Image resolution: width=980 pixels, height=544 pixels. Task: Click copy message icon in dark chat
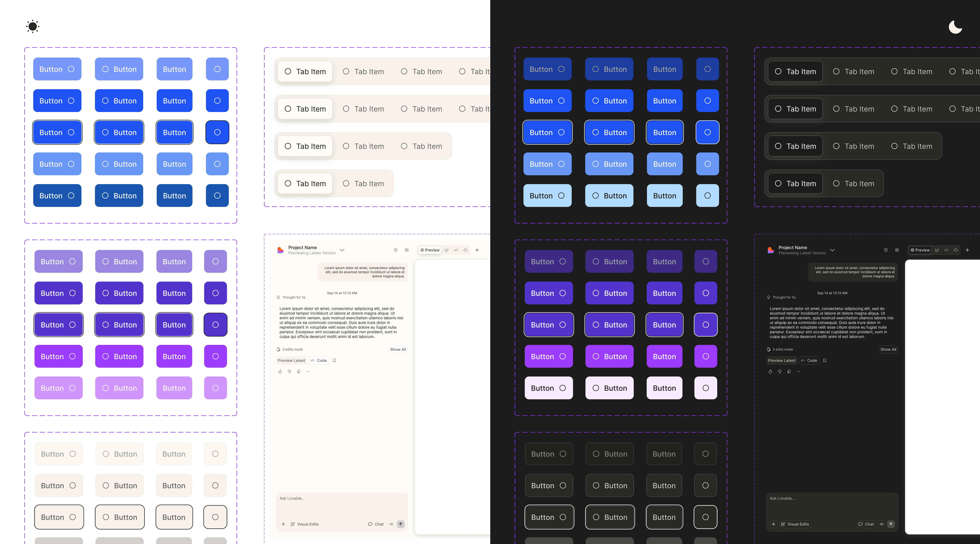(x=789, y=371)
